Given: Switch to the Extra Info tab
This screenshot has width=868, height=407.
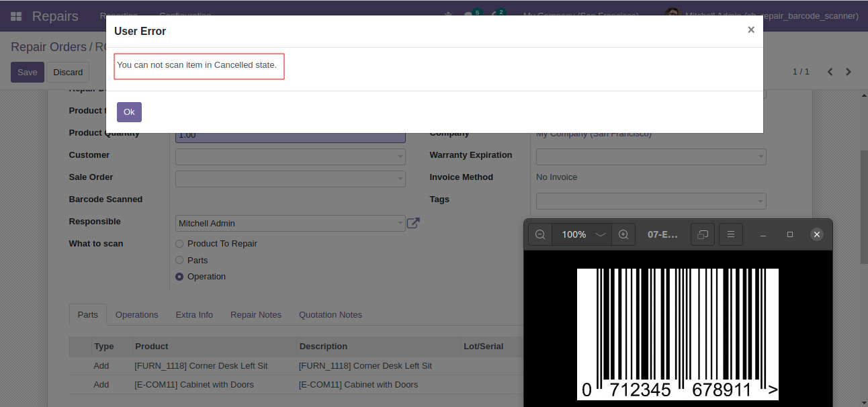Looking at the screenshot, I should pyautogui.click(x=194, y=314).
